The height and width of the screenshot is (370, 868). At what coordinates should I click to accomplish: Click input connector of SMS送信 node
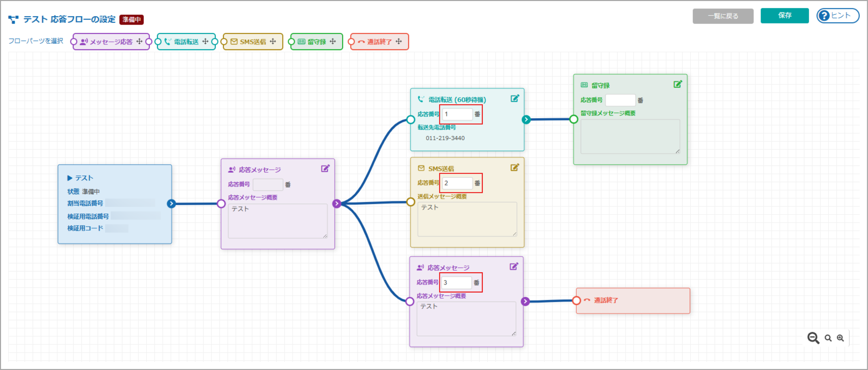[x=410, y=202]
